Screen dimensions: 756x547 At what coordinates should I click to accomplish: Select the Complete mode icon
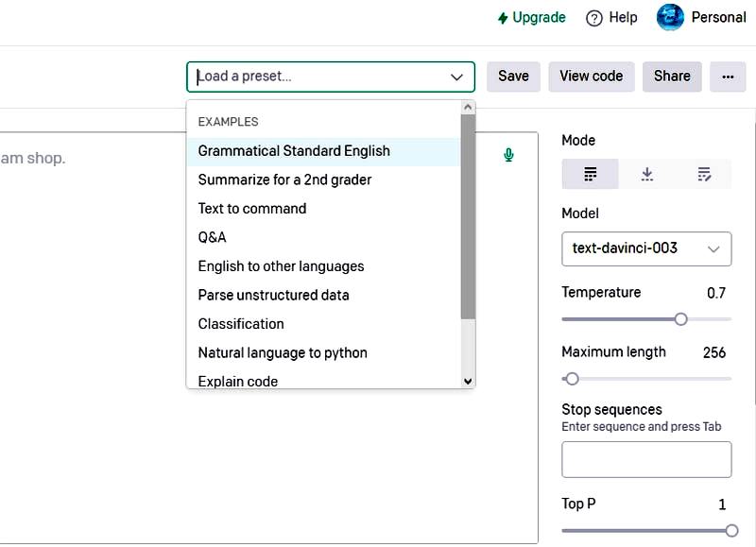pyautogui.click(x=591, y=174)
